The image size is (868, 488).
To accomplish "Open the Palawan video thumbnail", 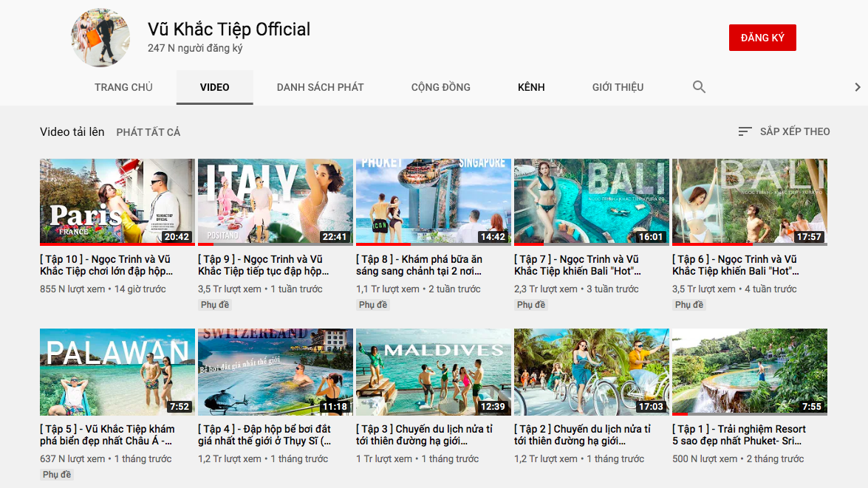I will (117, 372).
